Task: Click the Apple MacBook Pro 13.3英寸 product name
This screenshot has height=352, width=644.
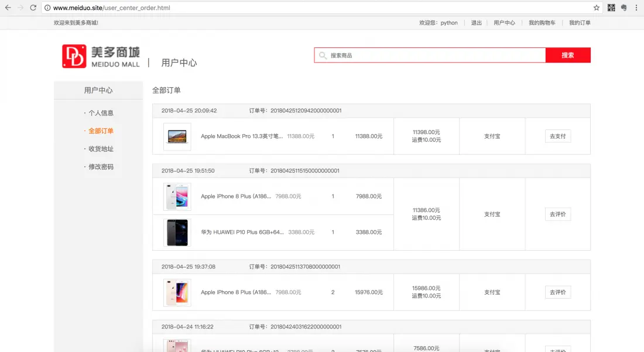Action: pyautogui.click(x=241, y=136)
